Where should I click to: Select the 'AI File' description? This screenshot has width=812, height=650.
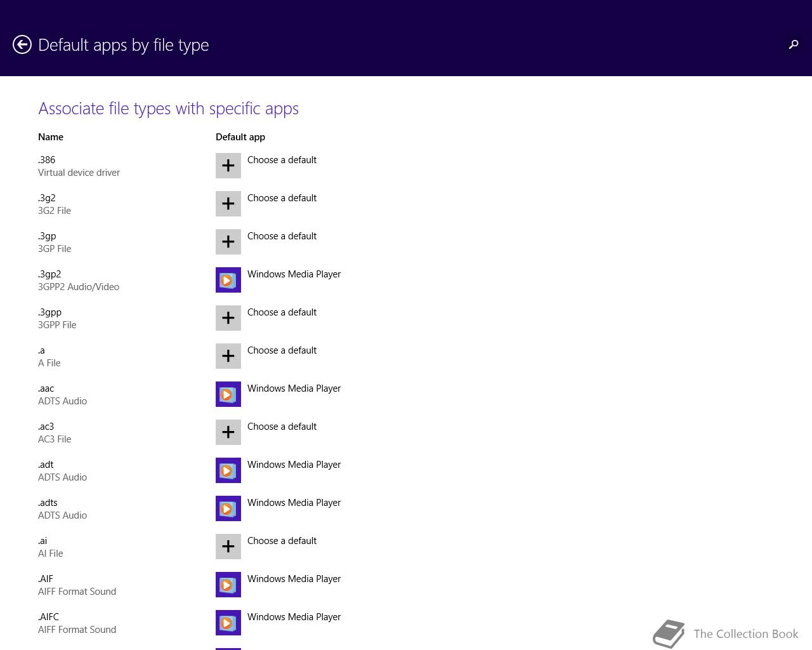pos(51,554)
